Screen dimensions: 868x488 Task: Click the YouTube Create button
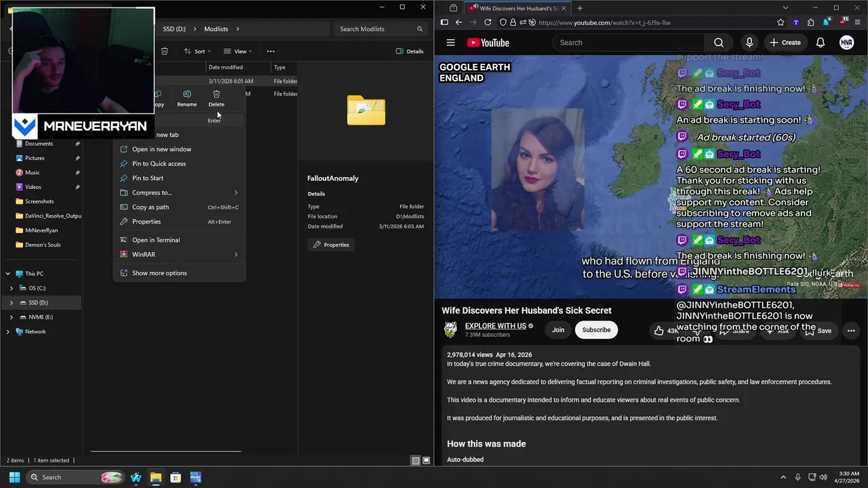785,43
